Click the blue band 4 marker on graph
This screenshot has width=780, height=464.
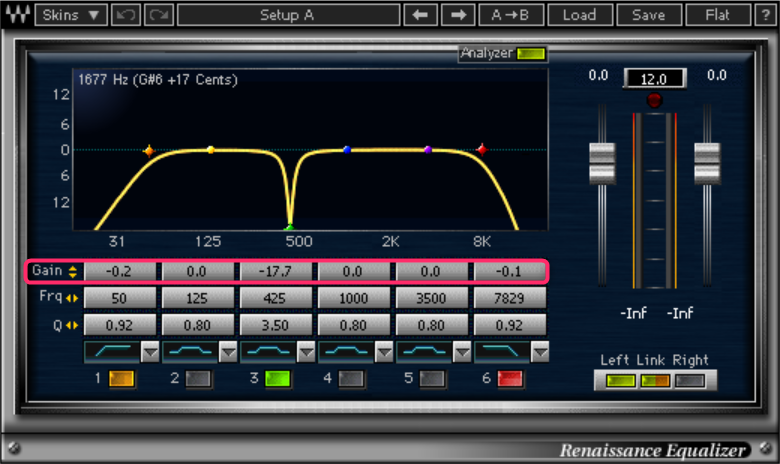point(347,150)
